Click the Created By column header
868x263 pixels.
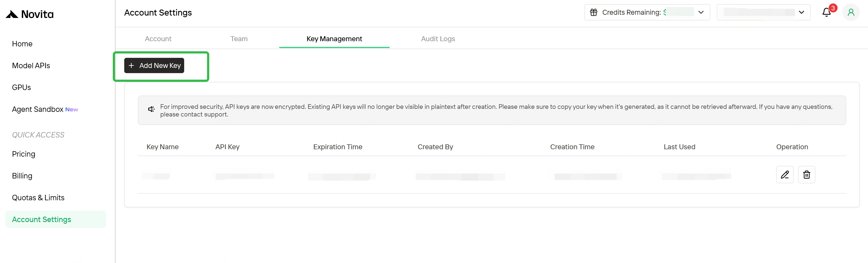(x=435, y=147)
